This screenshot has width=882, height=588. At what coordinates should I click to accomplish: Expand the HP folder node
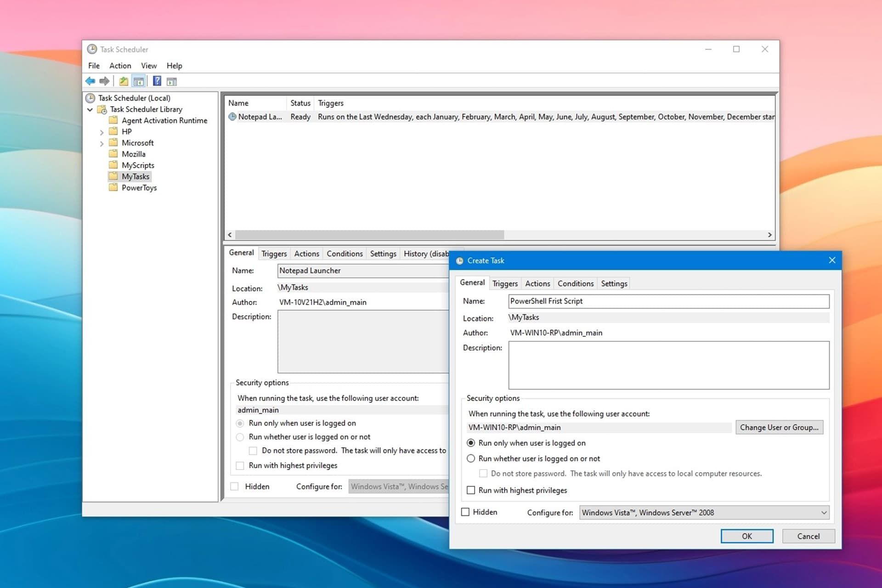[x=102, y=132]
